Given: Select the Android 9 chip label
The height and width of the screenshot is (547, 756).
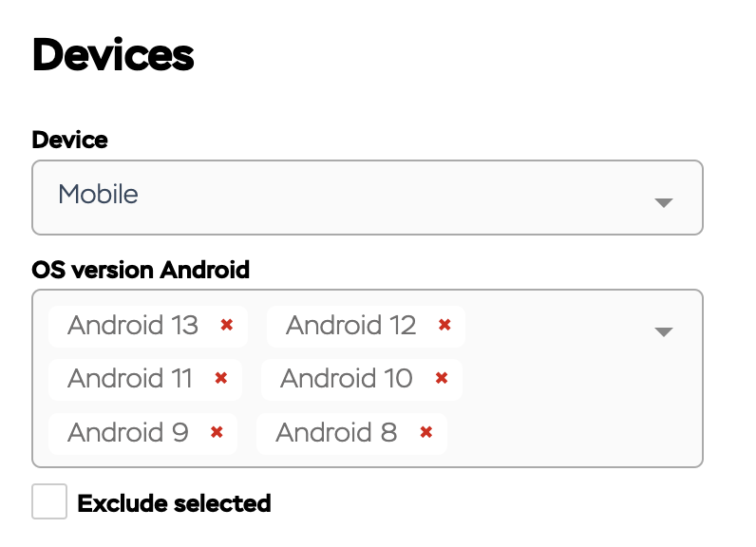Looking at the screenshot, I should click(x=128, y=433).
